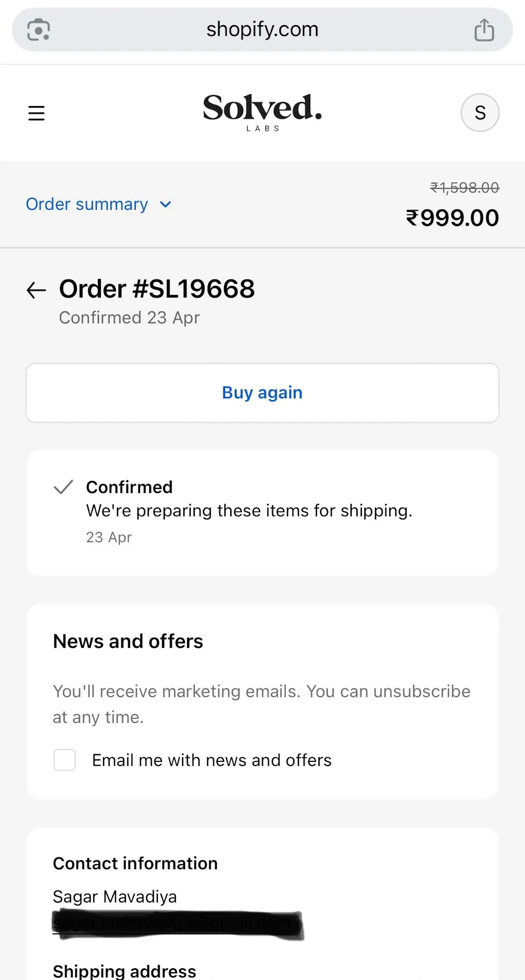Expand the Order summary chevron
Image resolution: width=525 pixels, height=980 pixels.
(166, 205)
